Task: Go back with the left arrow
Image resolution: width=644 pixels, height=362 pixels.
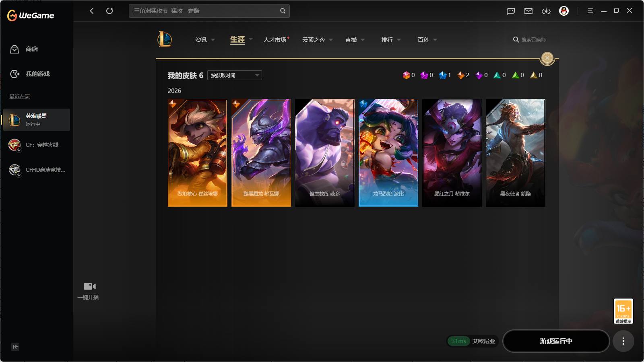Action: 92,11
